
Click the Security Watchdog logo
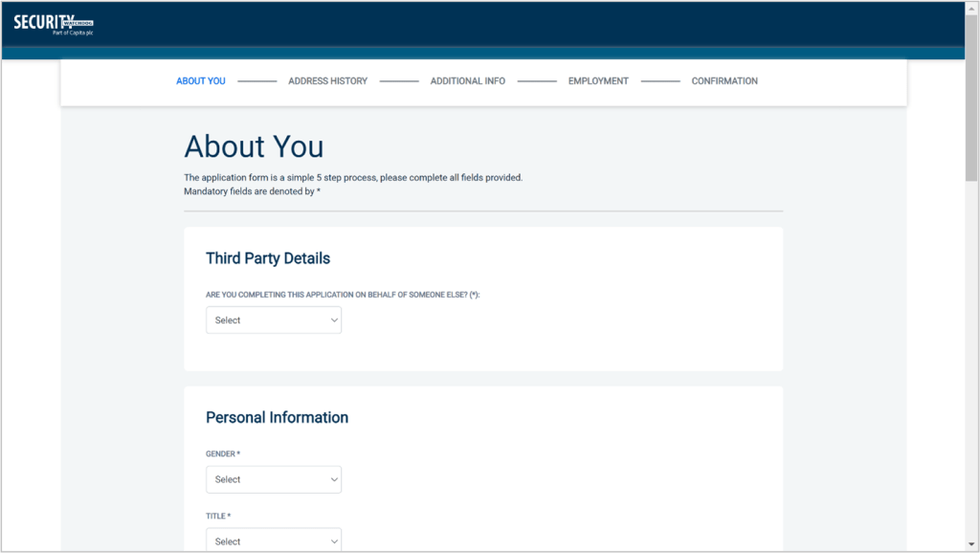(53, 25)
